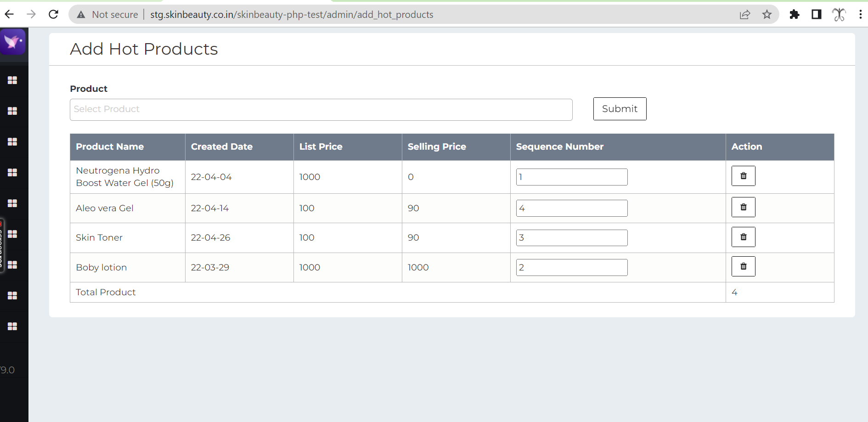The height and width of the screenshot is (422, 868).
Task: Click the Not secure site info warning
Action: pos(109,14)
